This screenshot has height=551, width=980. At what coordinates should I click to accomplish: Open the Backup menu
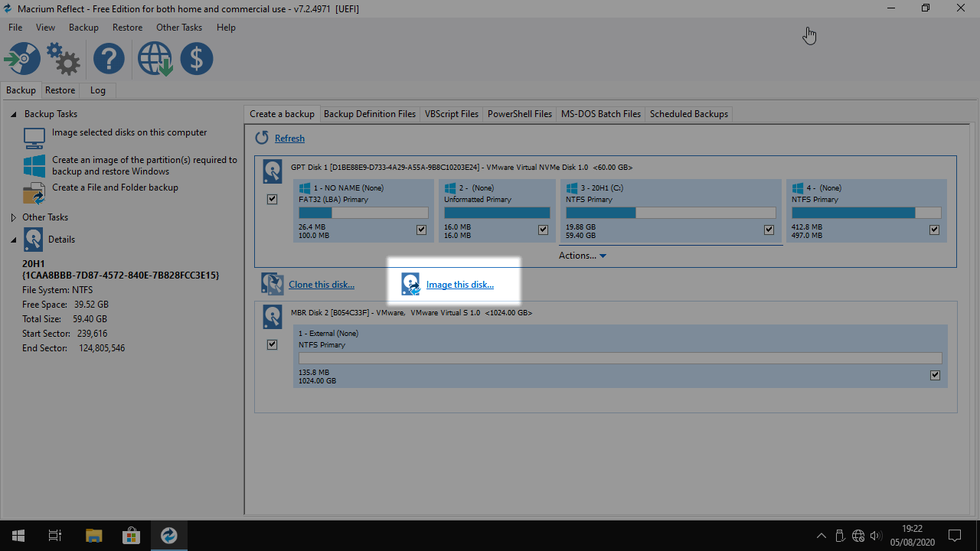[x=83, y=28]
